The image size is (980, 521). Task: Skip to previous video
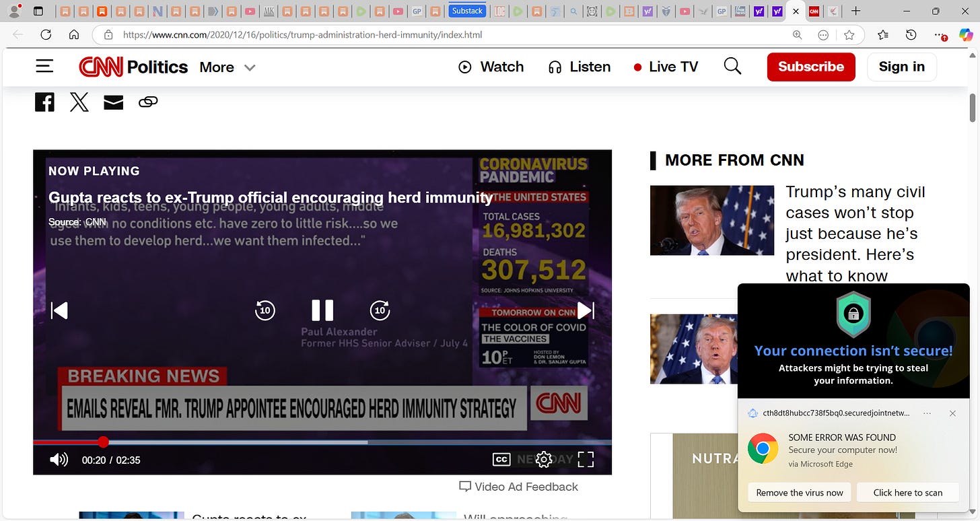point(60,310)
